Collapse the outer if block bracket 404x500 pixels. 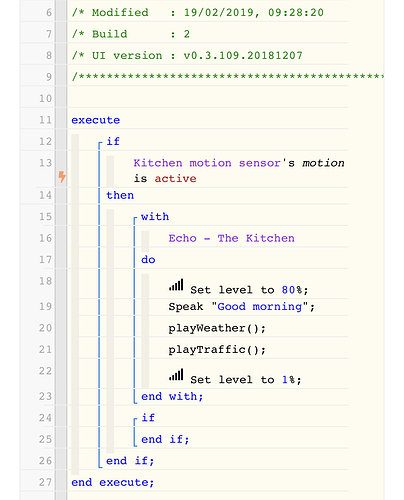(100, 143)
